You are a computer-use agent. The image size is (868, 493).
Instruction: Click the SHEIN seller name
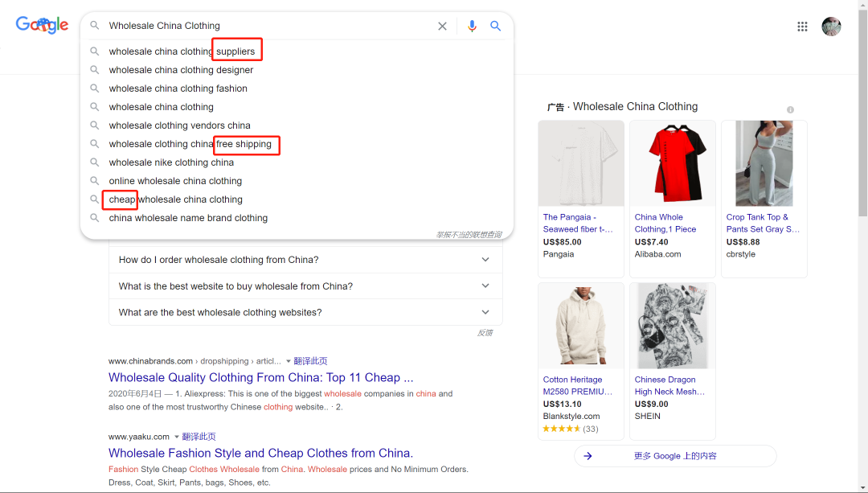(x=647, y=416)
